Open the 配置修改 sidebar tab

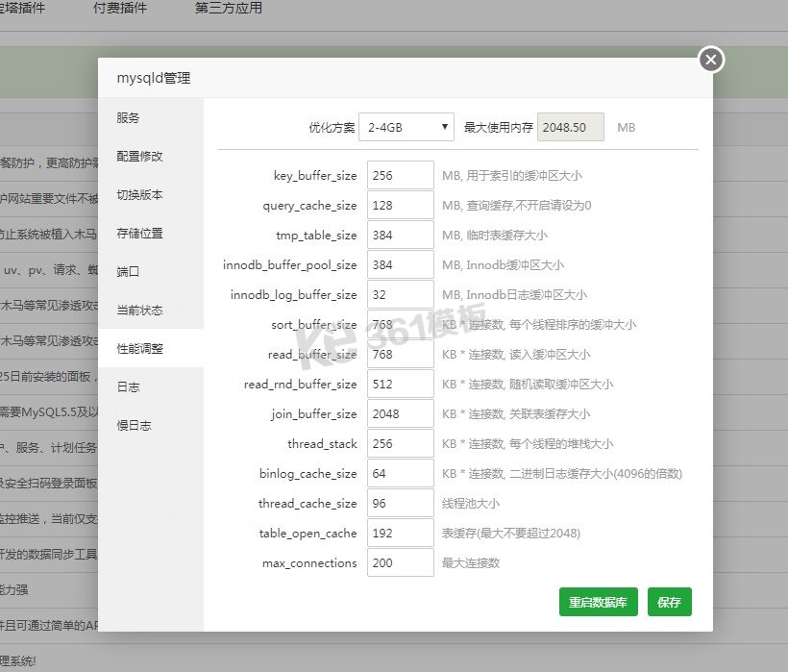(151, 157)
